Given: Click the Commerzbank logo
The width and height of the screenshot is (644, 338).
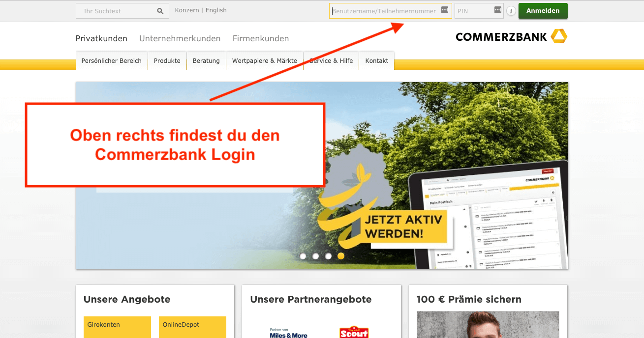Looking at the screenshot, I should (x=511, y=37).
